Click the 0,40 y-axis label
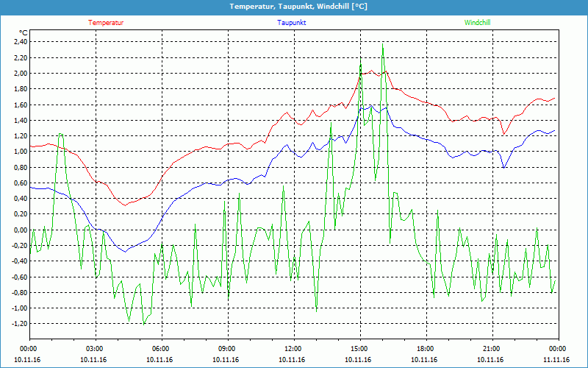 21,199
